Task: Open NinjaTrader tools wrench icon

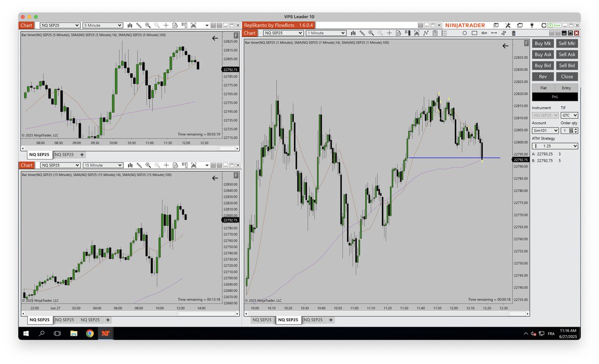Action: click(508, 25)
